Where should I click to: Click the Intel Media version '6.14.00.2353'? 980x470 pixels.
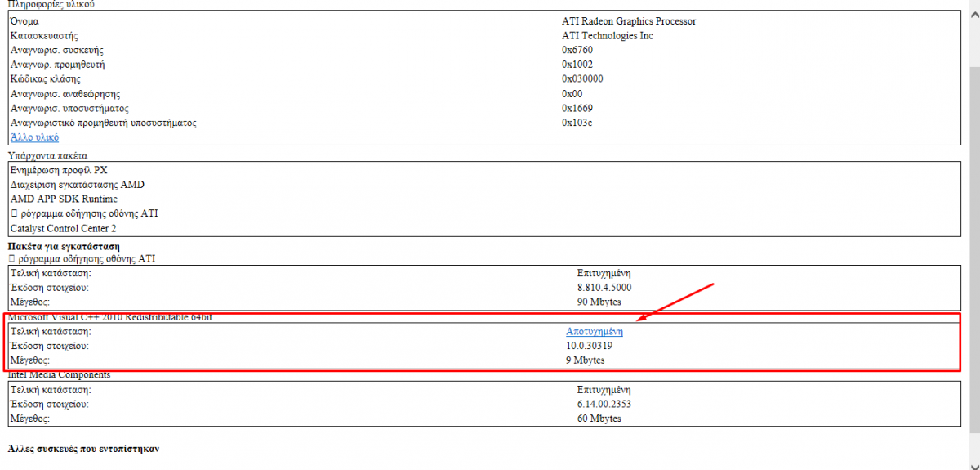coord(604,404)
